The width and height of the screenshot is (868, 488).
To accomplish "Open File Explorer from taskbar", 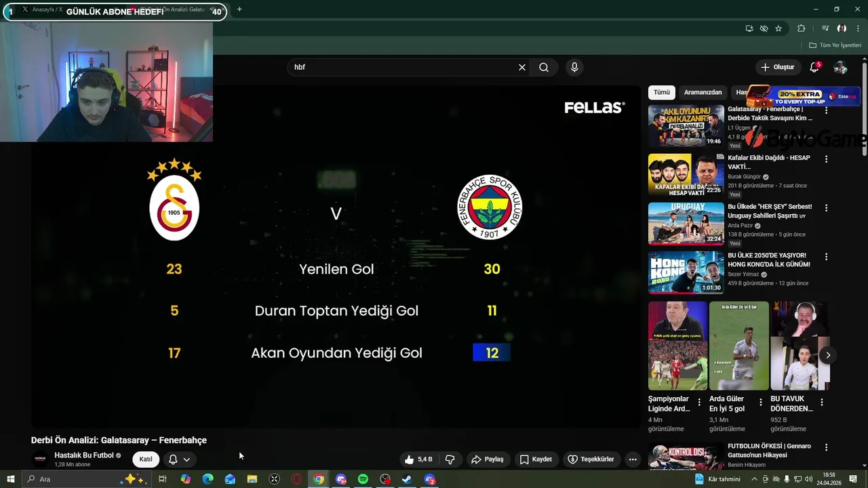I will point(252,479).
